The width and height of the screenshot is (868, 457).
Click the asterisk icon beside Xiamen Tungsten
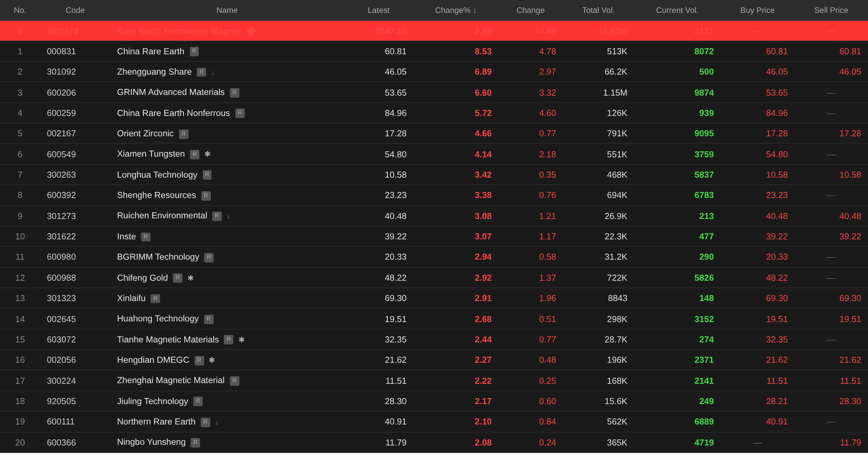[208, 154]
